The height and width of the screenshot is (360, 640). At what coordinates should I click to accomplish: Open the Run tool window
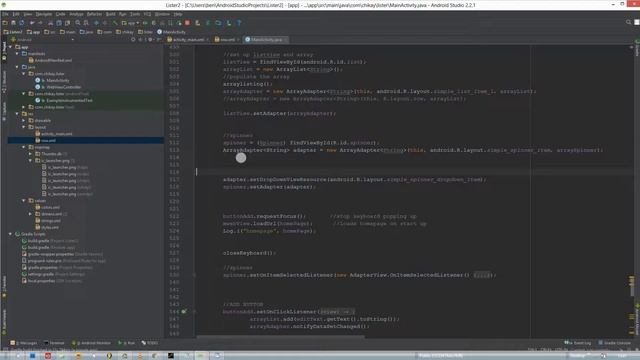click(x=127, y=343)
